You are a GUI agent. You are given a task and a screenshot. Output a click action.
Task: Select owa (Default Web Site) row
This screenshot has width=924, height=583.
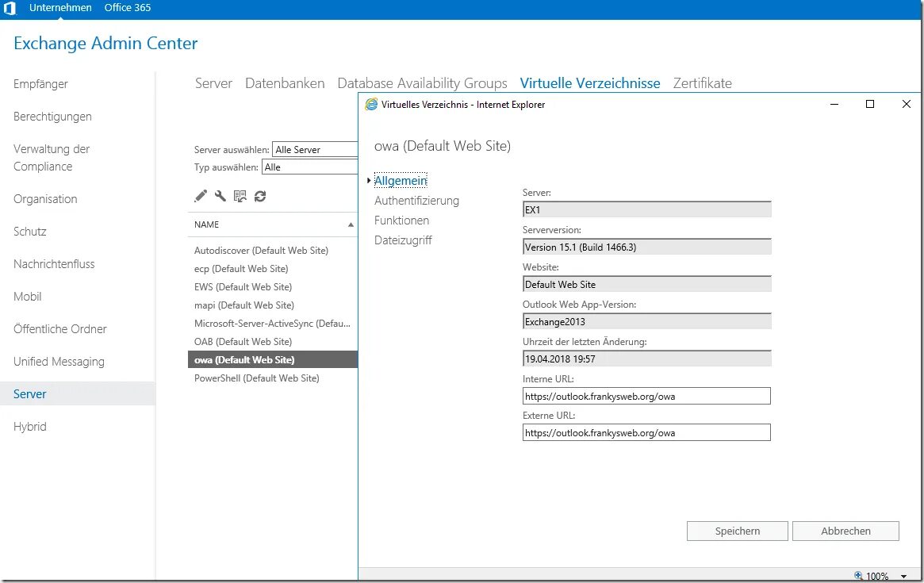click(273, 359)
